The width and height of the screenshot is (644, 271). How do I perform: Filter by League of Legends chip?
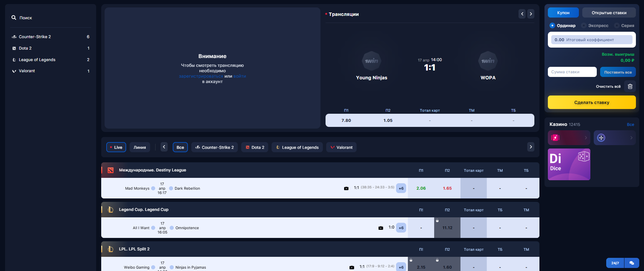click(297, 147)
